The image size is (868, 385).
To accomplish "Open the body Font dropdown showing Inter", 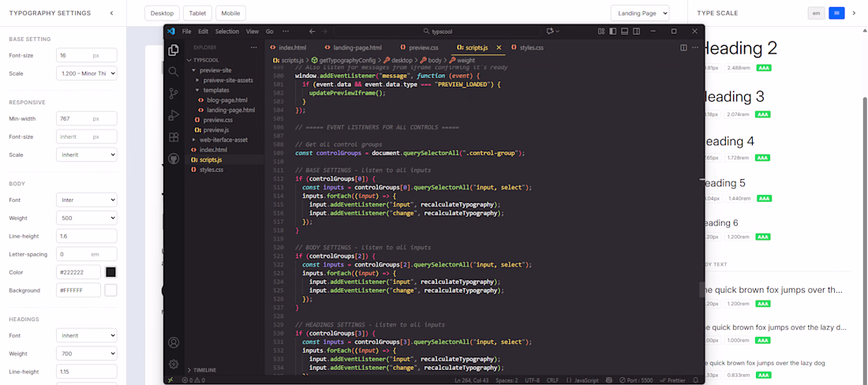I will [87, 200].
